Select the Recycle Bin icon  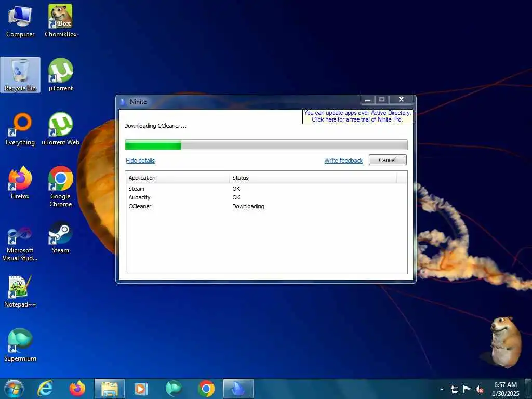coord(20,75)
